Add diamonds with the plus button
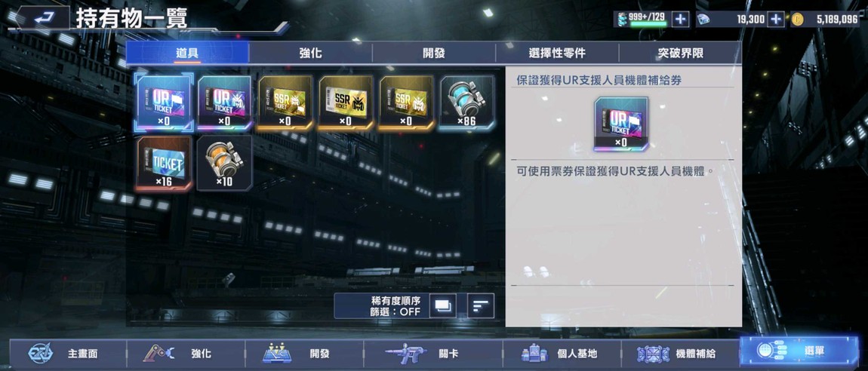The height and width of the screenshot is (371, 868). (x=776, y=20)
